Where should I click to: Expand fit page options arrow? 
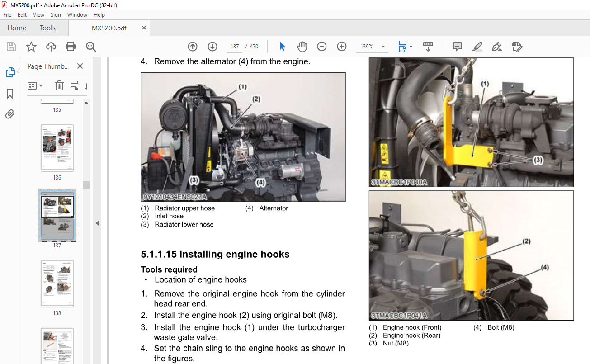pyautogui.click(x=411, y=47)
